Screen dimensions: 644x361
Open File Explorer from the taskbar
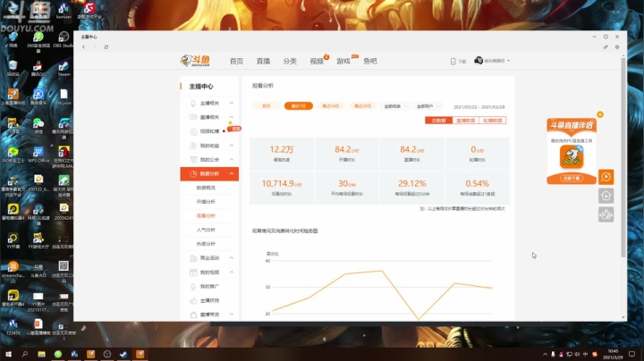[41, 354]
